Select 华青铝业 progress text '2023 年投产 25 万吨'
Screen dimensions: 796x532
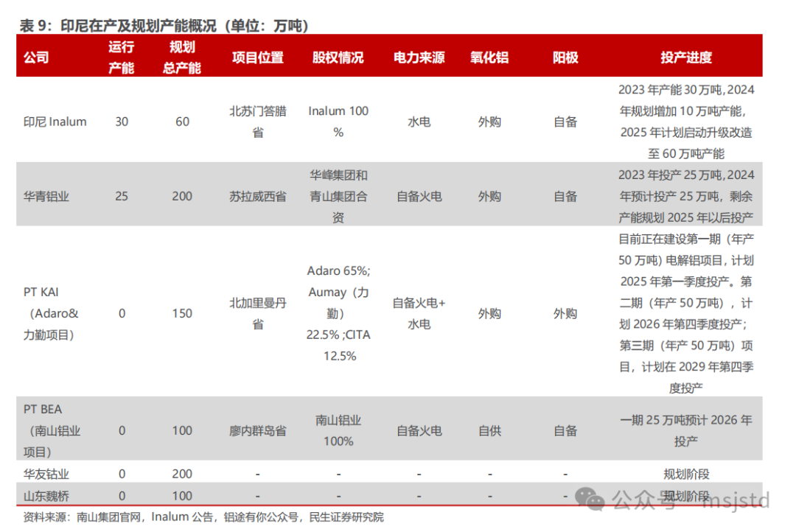click(670, 175)
